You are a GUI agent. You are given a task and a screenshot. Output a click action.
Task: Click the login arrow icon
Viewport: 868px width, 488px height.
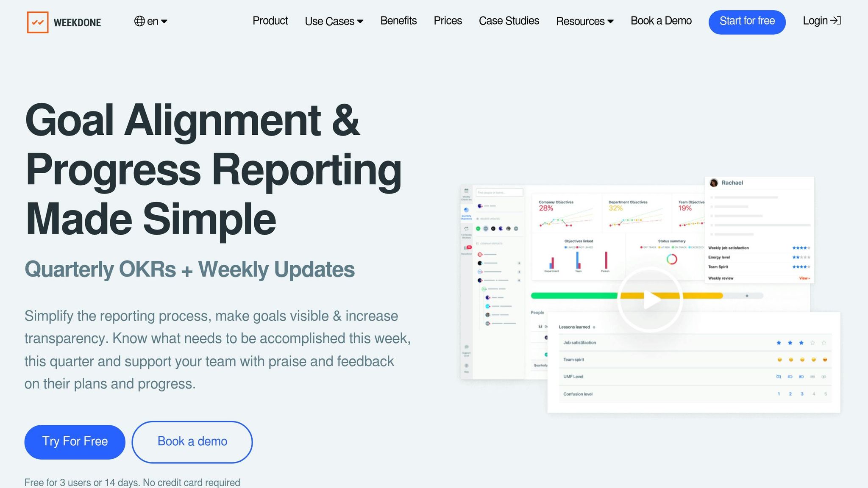836,21
